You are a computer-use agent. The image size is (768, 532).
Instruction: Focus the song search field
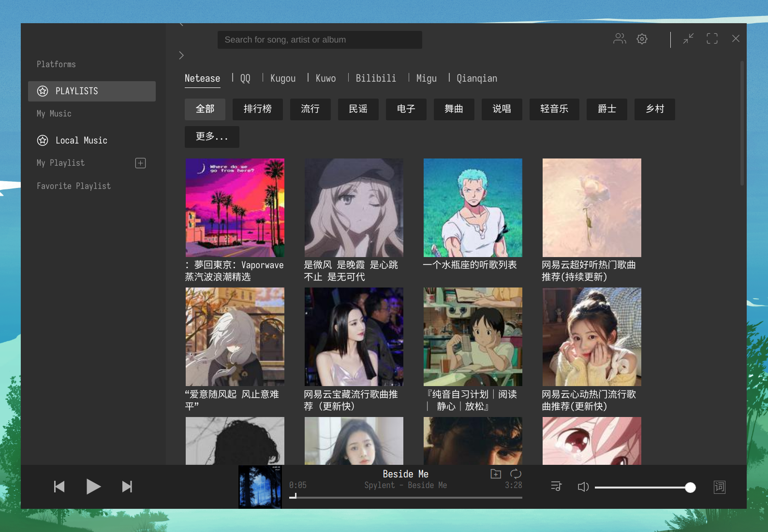[320, 40]
